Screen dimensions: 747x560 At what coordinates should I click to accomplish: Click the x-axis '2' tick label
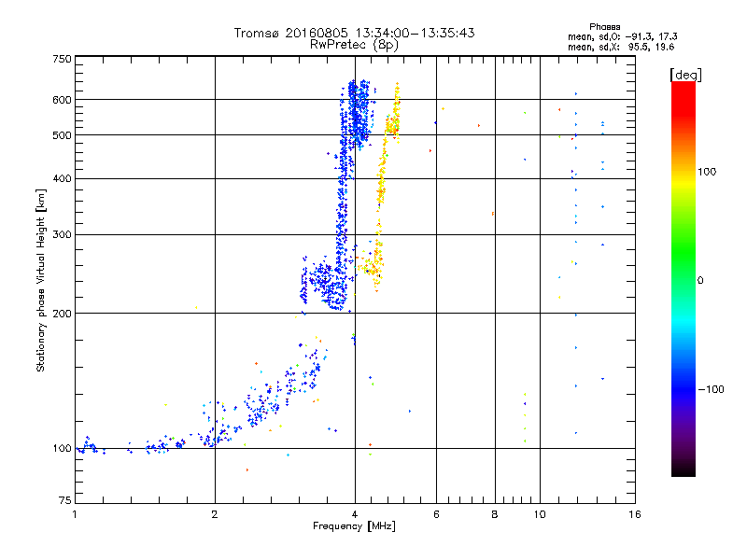215,514
